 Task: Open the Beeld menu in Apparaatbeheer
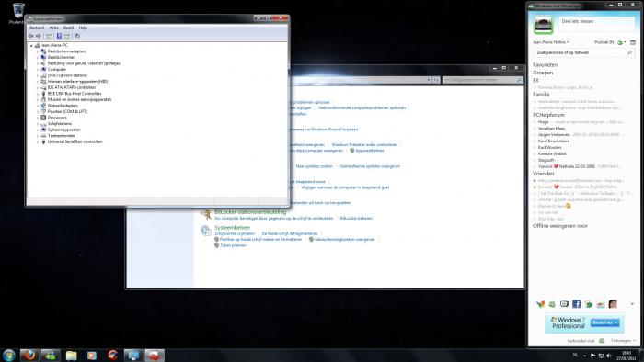coord(68,28)
